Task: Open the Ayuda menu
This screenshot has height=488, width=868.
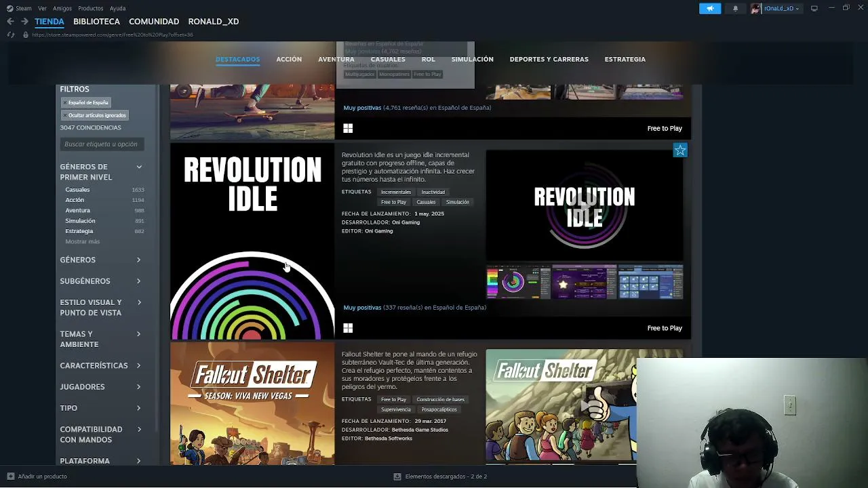Action: (x=117, y=8)
